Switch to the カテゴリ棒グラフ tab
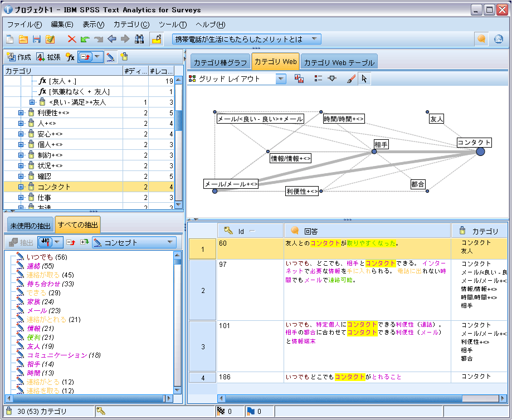512x420 pixels. point(220,62)
